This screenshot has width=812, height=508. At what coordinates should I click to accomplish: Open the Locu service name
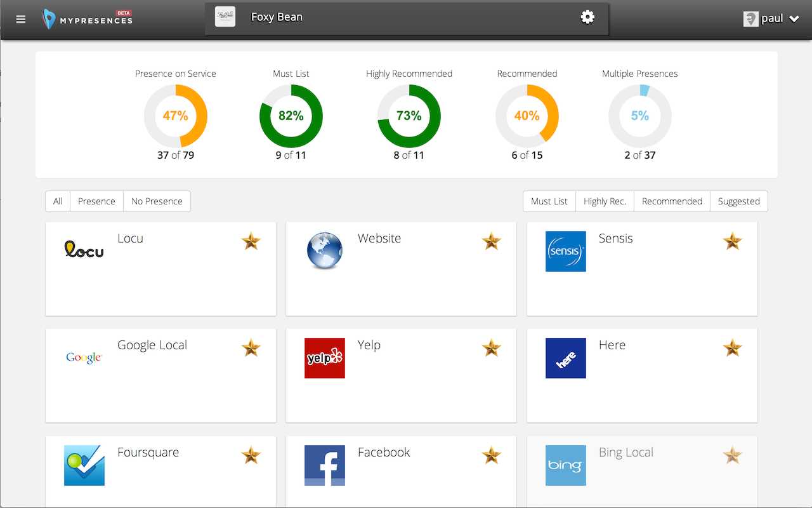pyautogui.click(x=130, y=239)
